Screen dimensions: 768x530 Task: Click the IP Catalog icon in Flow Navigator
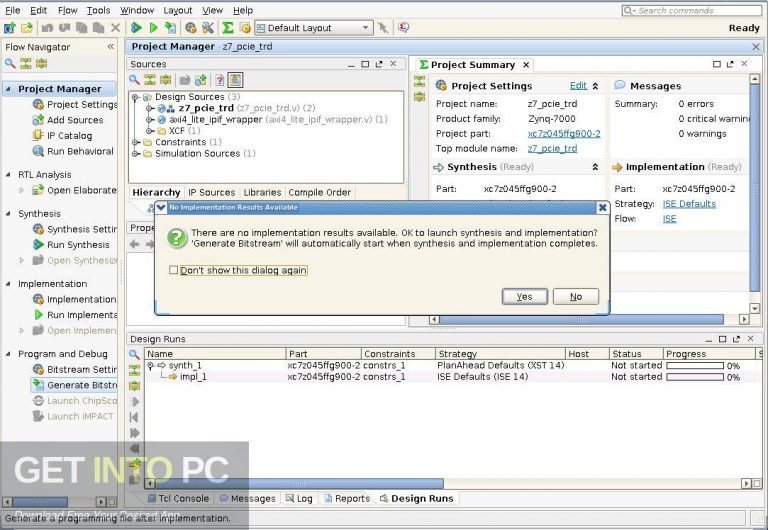tap(38, 136)
